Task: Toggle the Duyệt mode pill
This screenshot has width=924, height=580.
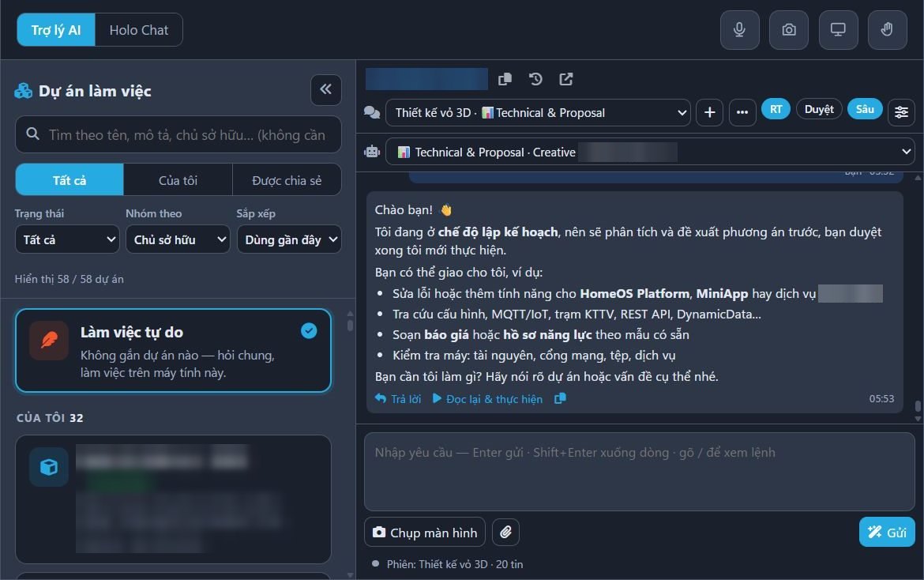Action: (x=819, y=109)
